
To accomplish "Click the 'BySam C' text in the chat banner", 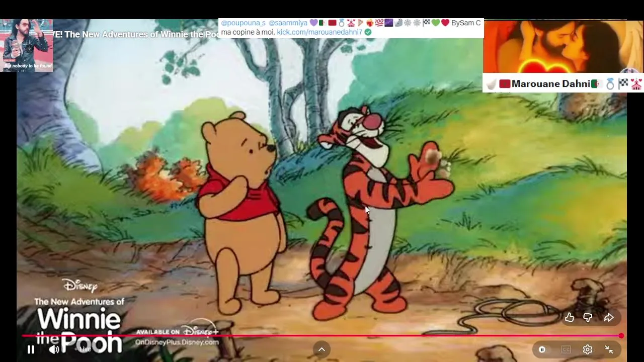I will tap(466, 23).
